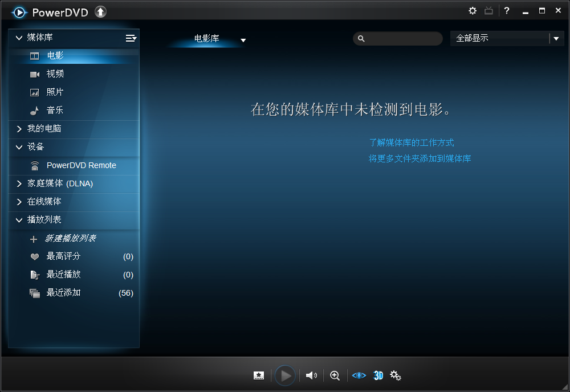Click the PowerDVD upgrade arrow icon
This screenshot has height=392, width=570.
coord(100,11)
